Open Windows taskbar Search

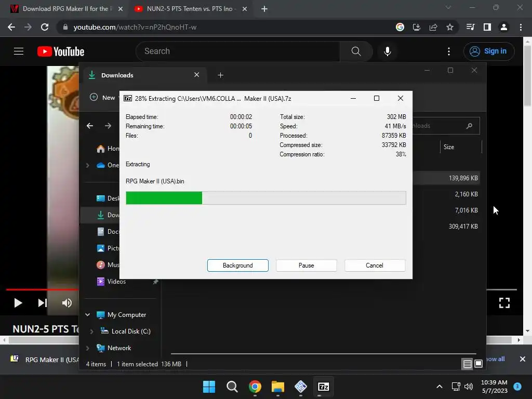[232, 387]
